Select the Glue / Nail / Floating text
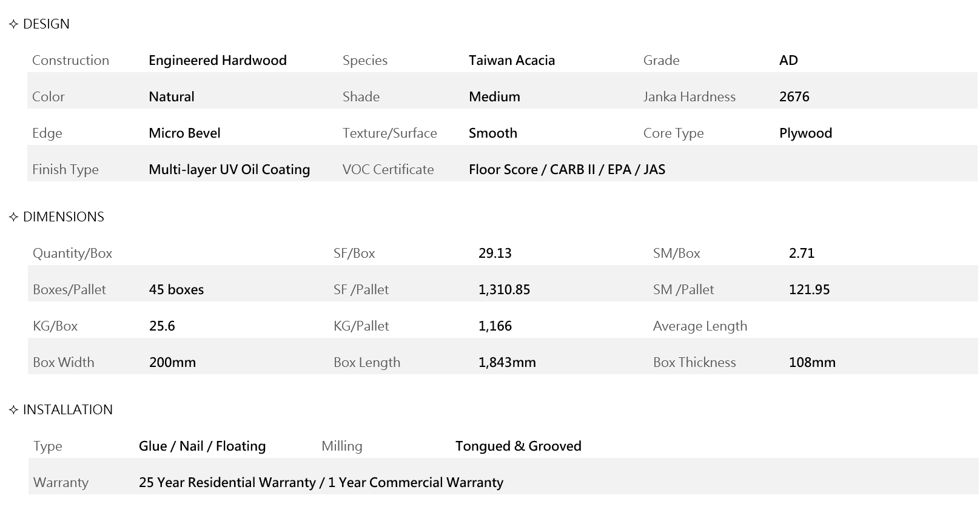This screenshot has height=521, width=980. [202, 446]
